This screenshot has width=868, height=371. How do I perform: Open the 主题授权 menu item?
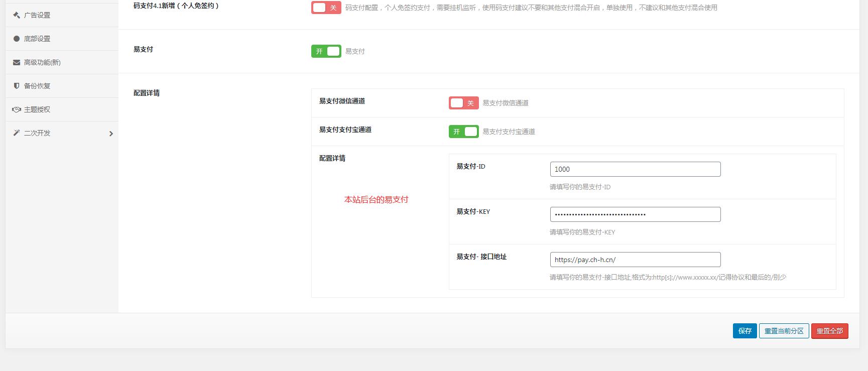[x=62, y=109]
